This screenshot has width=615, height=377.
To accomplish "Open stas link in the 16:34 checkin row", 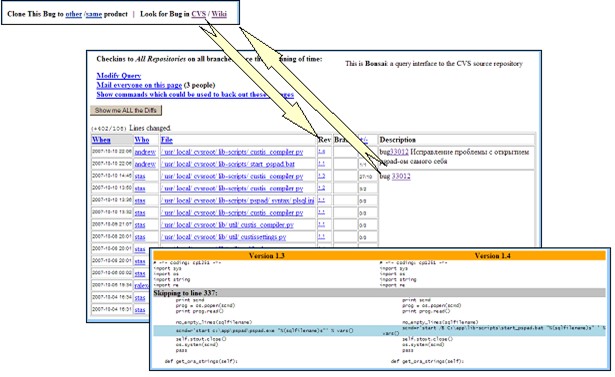I will click(x=140, y=297).
